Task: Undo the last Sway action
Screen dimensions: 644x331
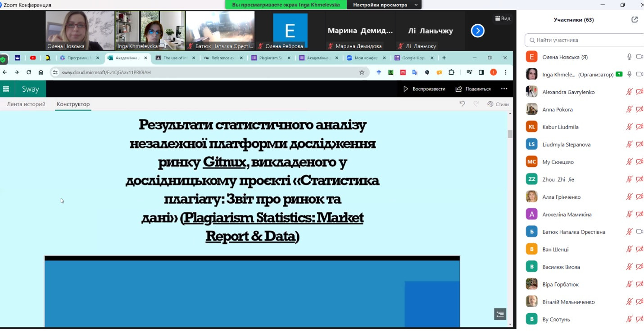Action: [x=462, y=104]
